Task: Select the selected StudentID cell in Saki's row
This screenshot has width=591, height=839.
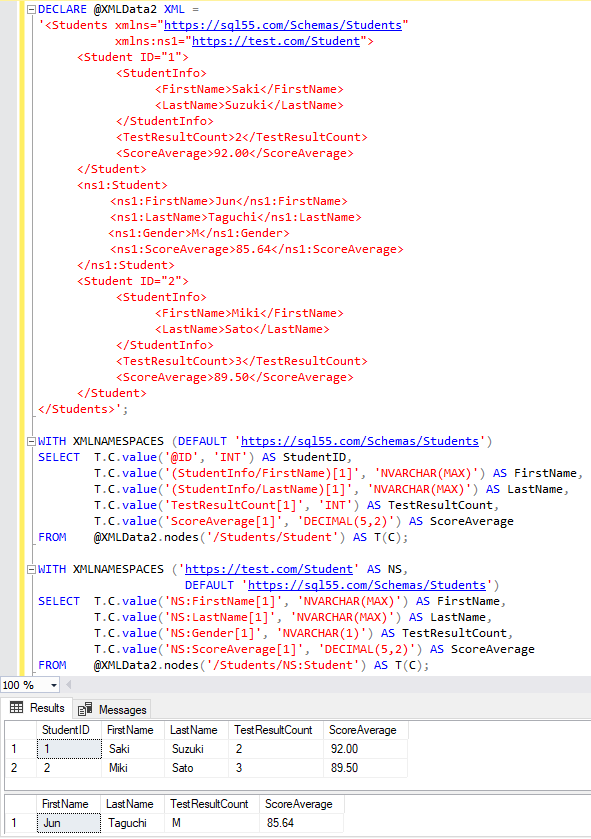Action: [69, 749]
